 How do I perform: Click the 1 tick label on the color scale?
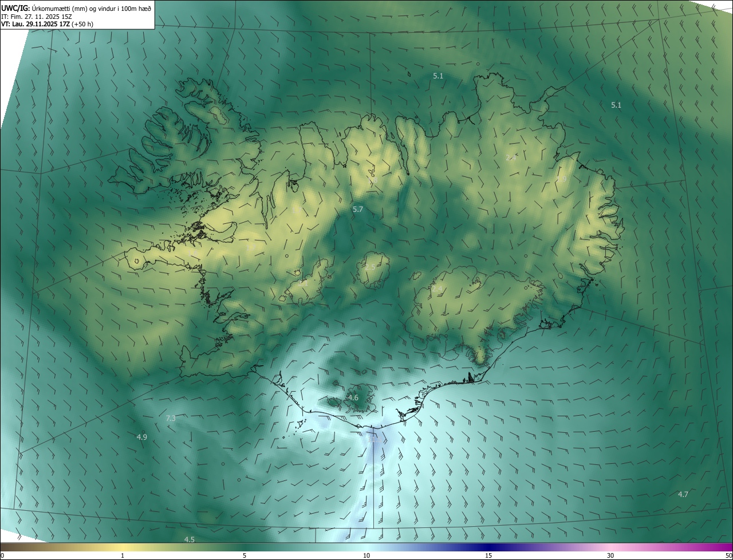click(123, 555)
